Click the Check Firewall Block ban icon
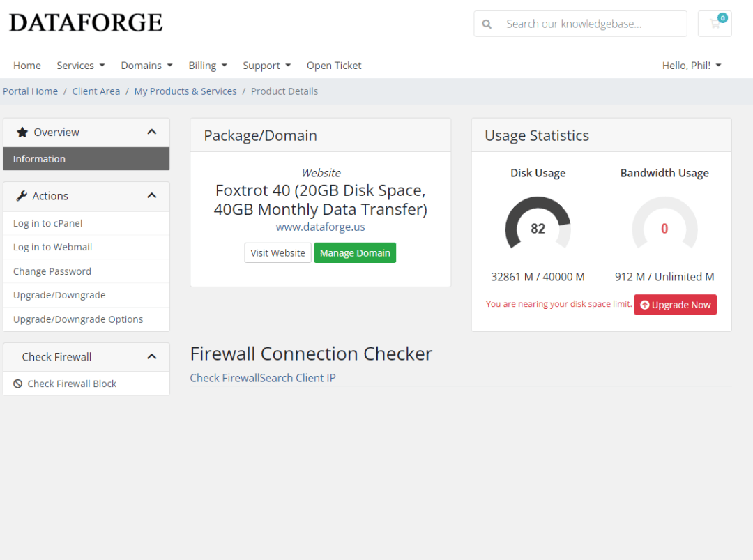 (17, 384)
